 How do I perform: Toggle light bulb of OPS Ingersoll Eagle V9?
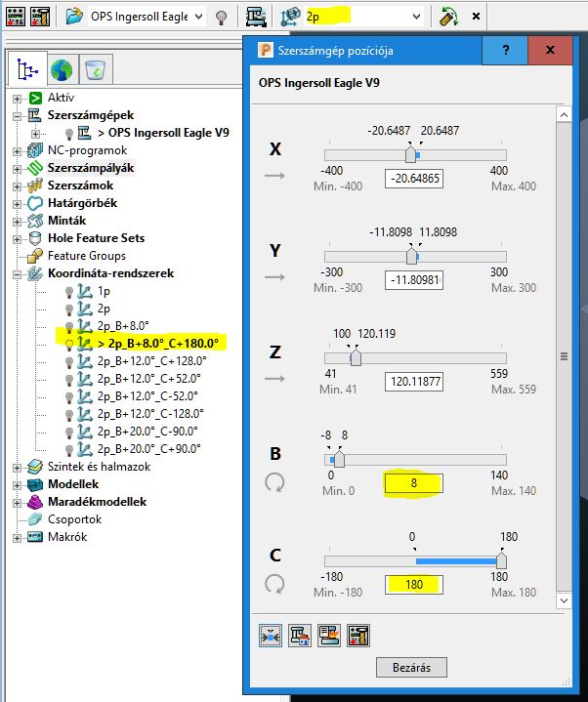(69, 134)
